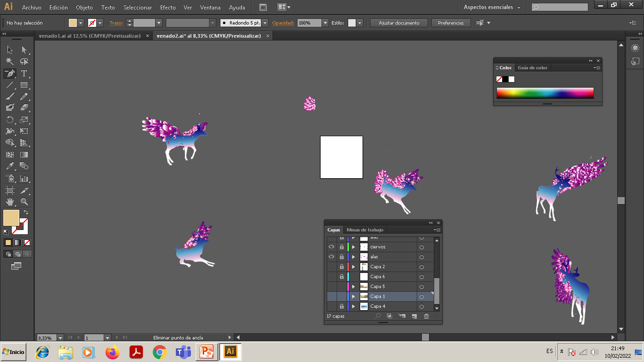Click the Windows Inicio start button

coord(13,352)
